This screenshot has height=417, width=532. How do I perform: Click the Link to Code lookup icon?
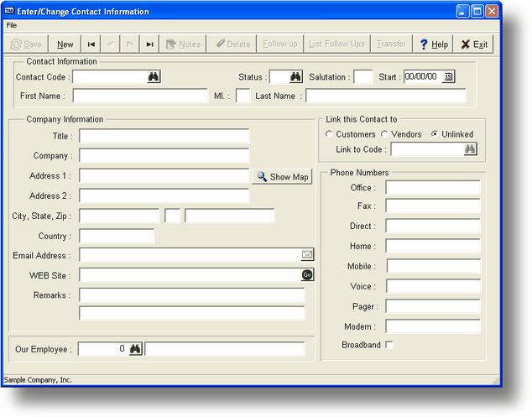[470, 149]
